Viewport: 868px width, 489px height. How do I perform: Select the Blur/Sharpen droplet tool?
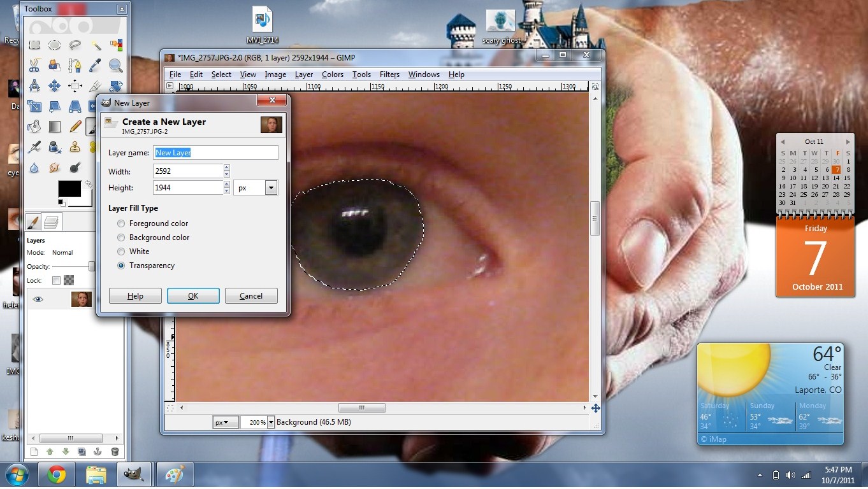point(34,168)
